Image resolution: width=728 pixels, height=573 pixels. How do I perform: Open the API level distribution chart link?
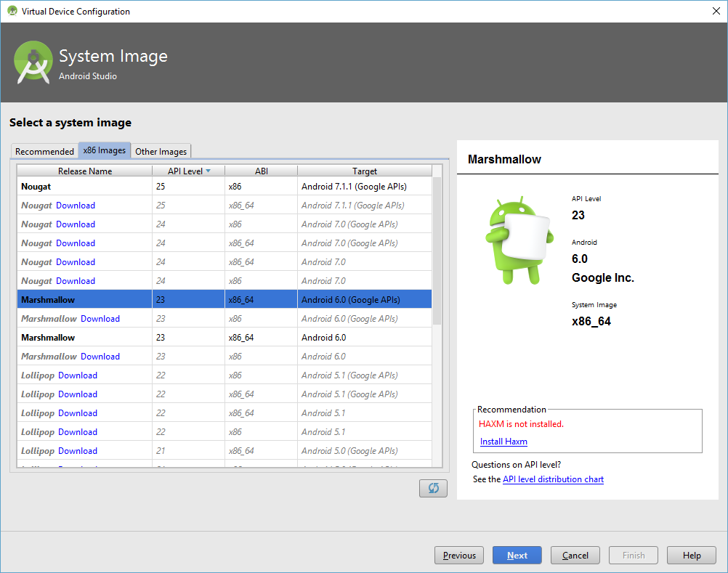(553, 479)
